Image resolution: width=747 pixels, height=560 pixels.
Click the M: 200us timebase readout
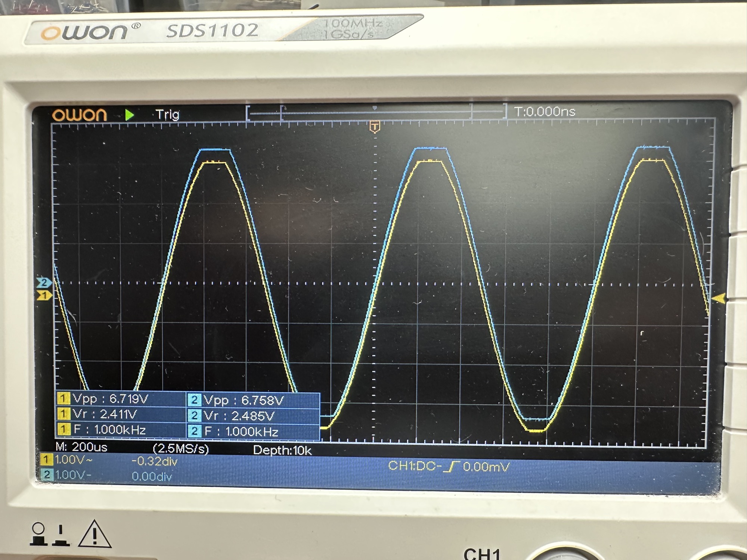pos(81,447)
